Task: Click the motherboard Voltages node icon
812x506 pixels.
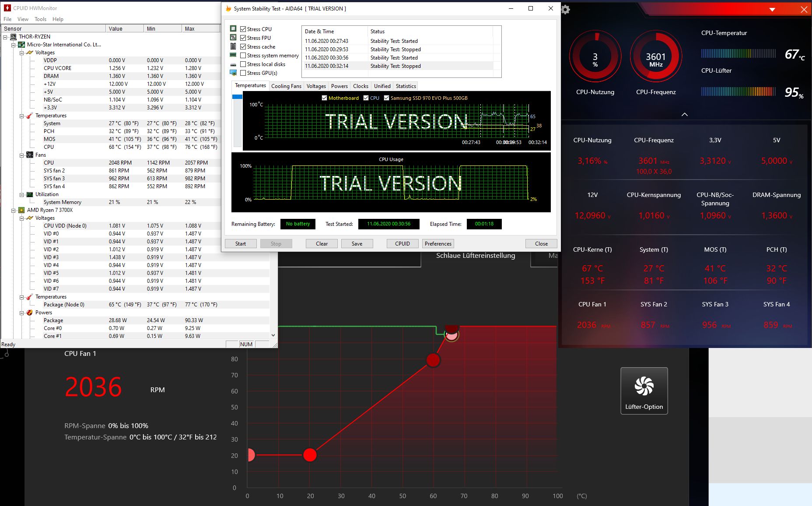Action: [30, 53]
